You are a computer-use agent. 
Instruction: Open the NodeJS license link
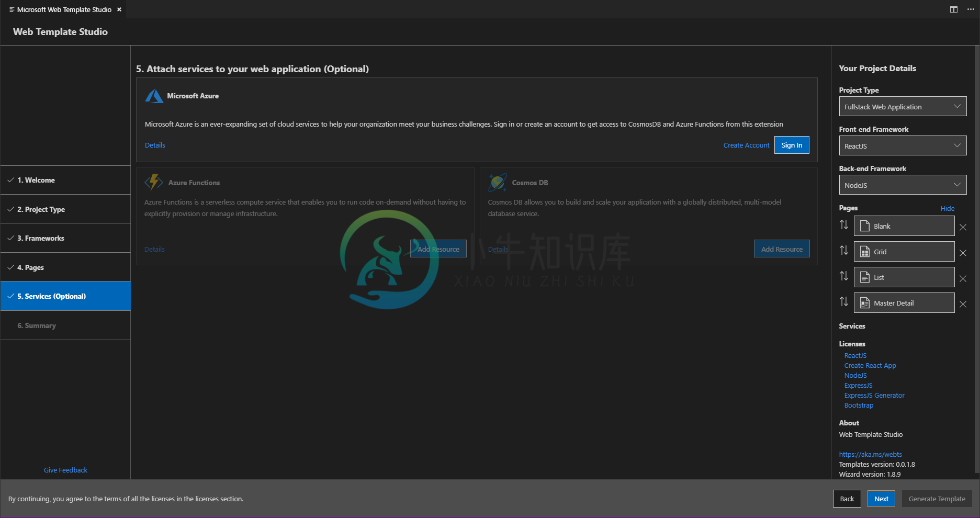855,375
